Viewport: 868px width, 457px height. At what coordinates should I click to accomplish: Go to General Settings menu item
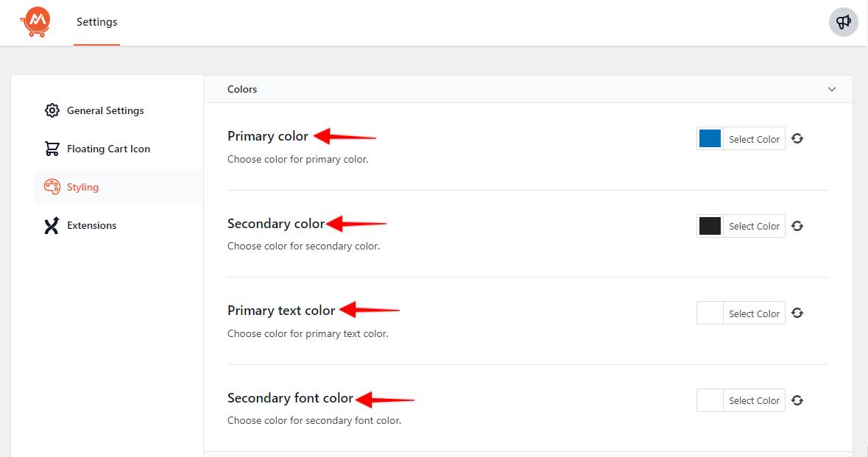105,110
